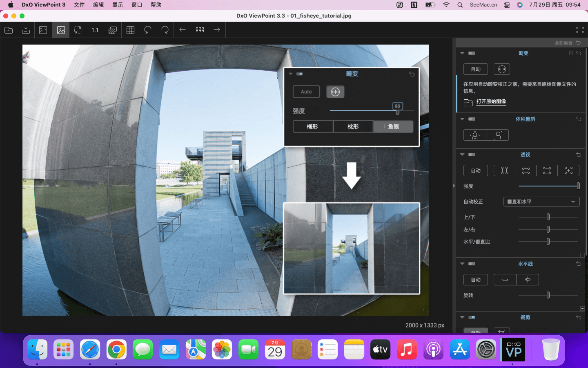This screenshot has width=588, height=368.
Task: Open the 自动校正 dropdown menu
Action: coord(541,202)
